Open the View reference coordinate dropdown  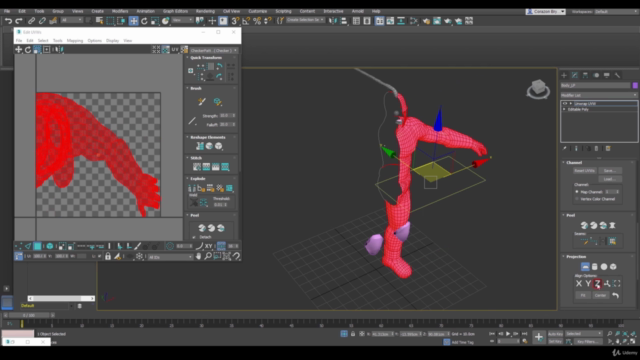pyautogui.click(x=182, y=20)
